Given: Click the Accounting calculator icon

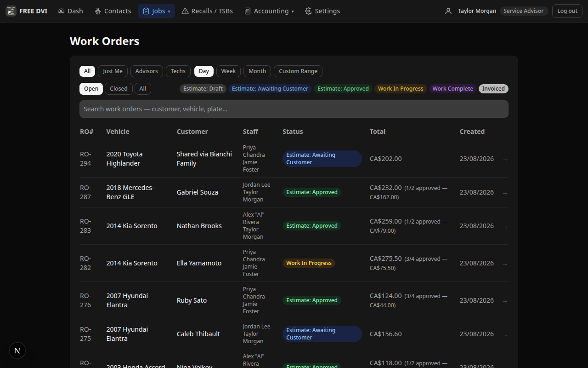Looking at the screenshot, I should click(248, 11).
